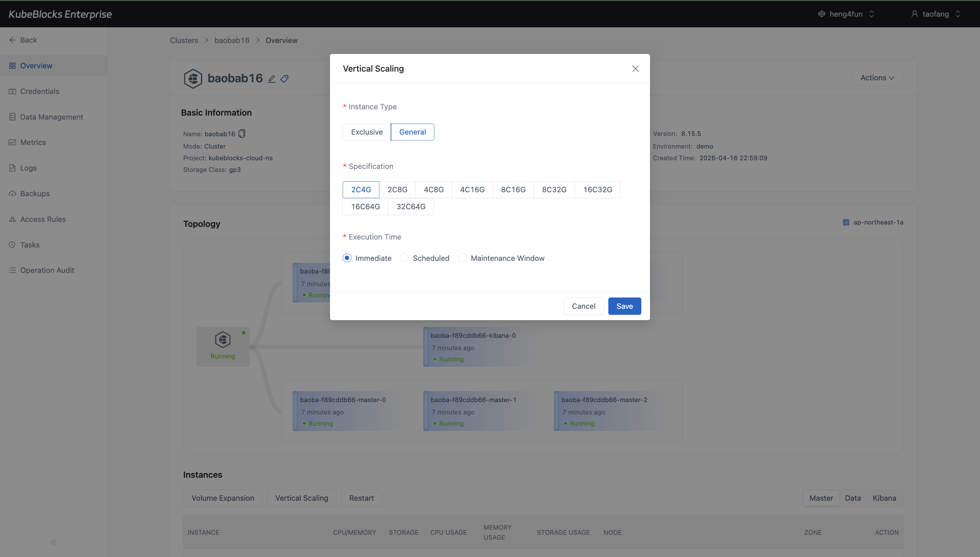980x557 pixels.
Task: Select the General instance type
Action: coord(412,132)
